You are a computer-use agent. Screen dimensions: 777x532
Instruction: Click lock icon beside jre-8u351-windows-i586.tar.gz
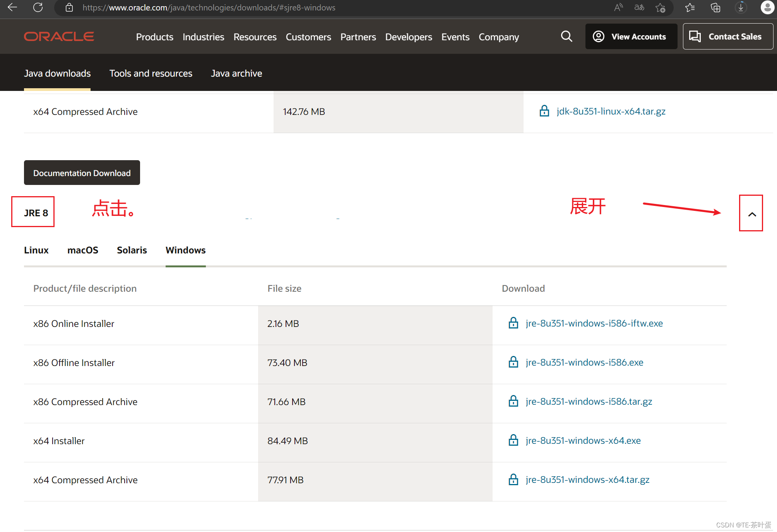(x=513, y=401)
